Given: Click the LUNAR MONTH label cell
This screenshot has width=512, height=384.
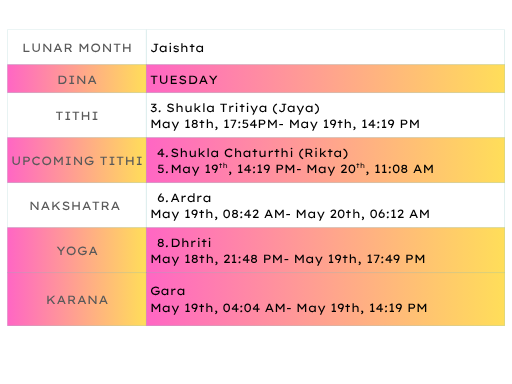Looking at the screenshot, I should [x=77, y=48].
